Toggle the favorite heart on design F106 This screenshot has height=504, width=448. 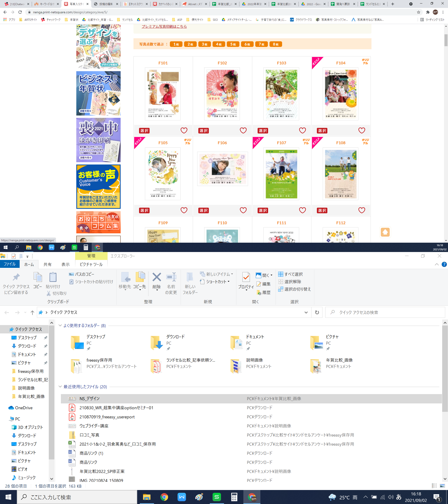coord(243,210)
